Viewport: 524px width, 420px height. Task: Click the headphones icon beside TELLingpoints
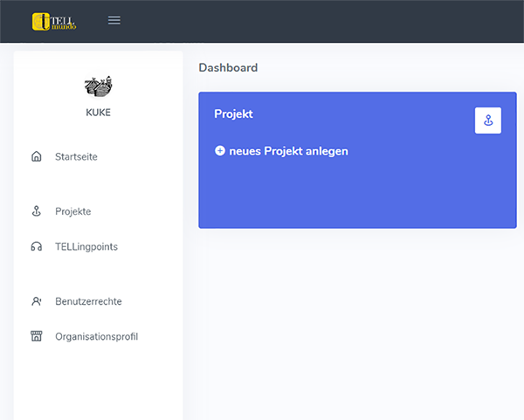coord(36,247)
